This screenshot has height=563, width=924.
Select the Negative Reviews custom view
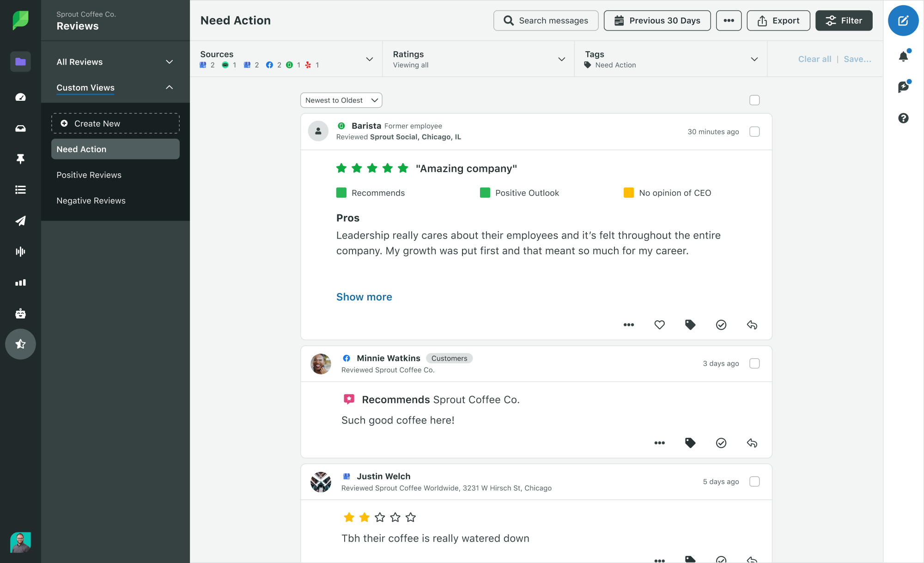coord(91,200)
